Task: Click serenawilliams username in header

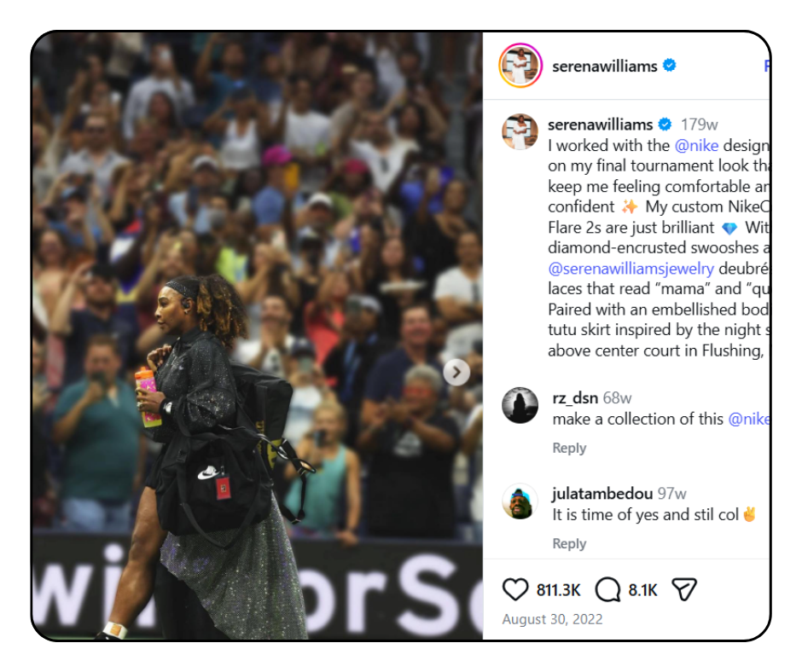Action: [605, 66]
